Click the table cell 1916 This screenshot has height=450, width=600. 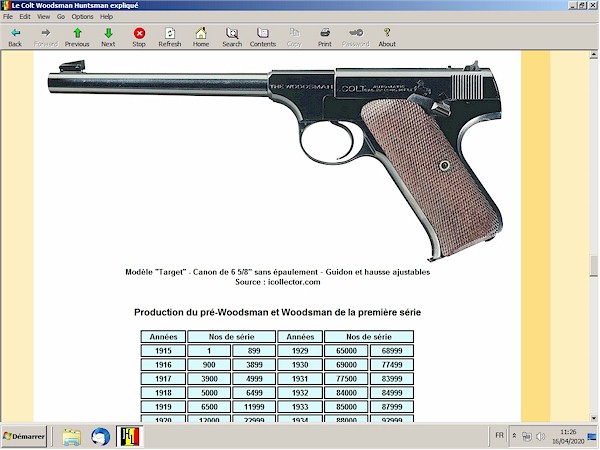click(163, 365)
